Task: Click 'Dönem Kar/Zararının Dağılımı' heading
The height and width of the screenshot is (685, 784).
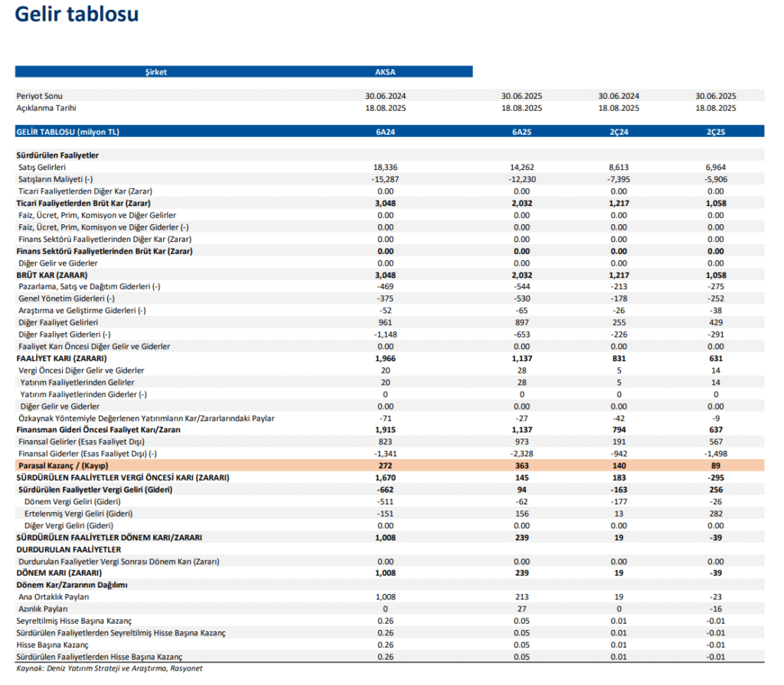Action: click(x=71, y=585)
